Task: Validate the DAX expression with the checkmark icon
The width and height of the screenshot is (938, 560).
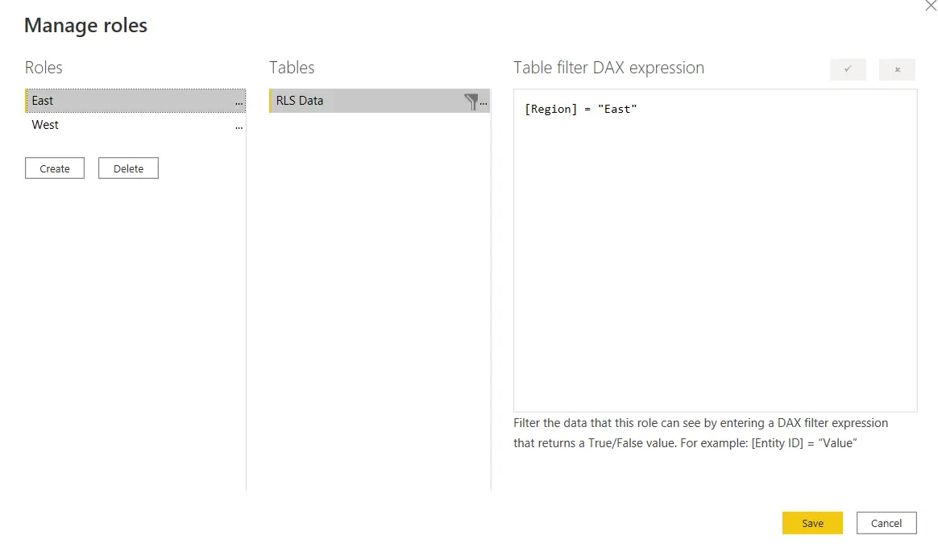Action: pos(848,70)
